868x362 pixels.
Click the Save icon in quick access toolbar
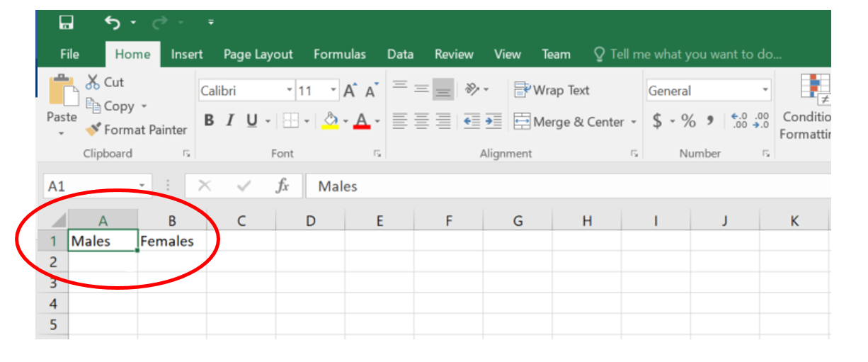65,23
